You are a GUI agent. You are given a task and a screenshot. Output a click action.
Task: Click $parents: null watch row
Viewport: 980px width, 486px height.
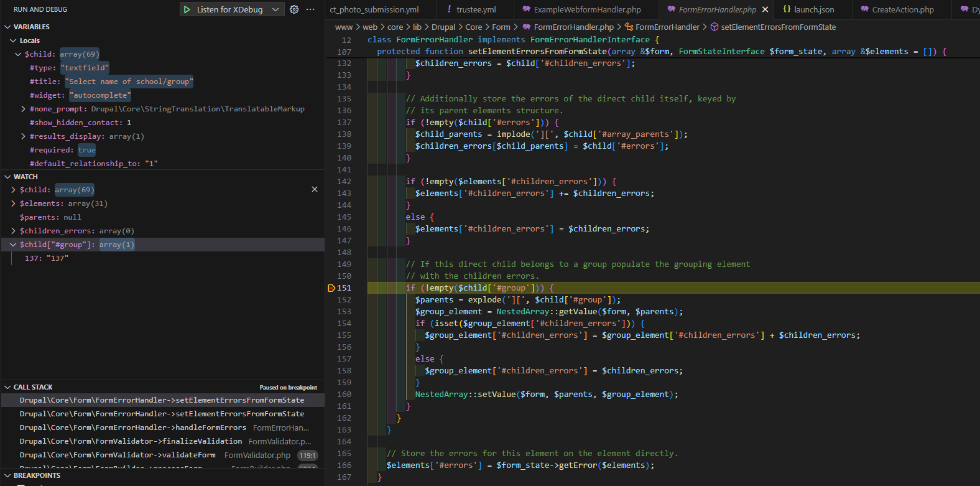pos(163,217)
